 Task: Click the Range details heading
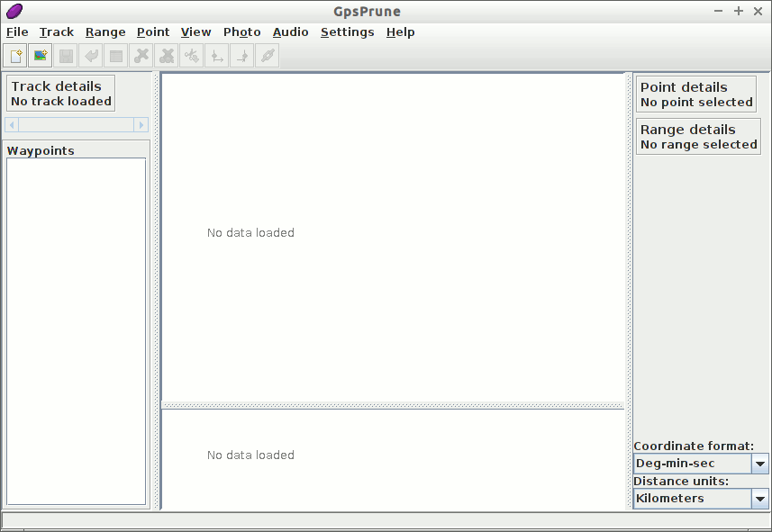(688, 130)
